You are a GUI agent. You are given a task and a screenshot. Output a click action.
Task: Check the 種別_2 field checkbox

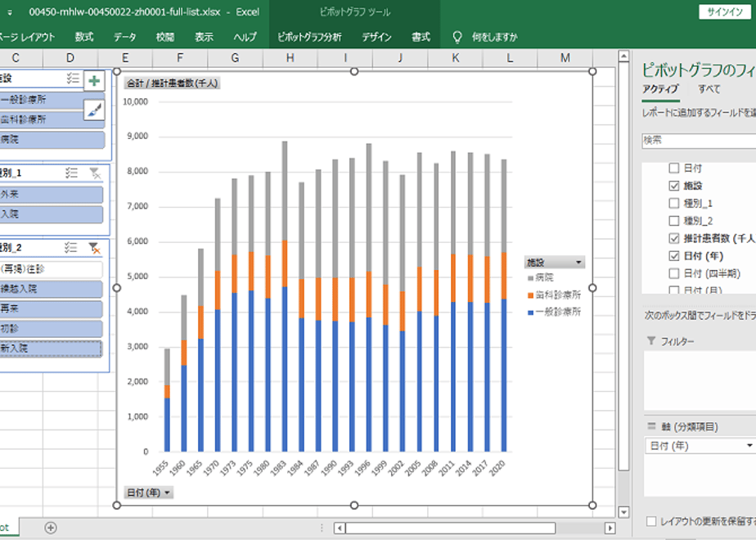pos(674,221)
